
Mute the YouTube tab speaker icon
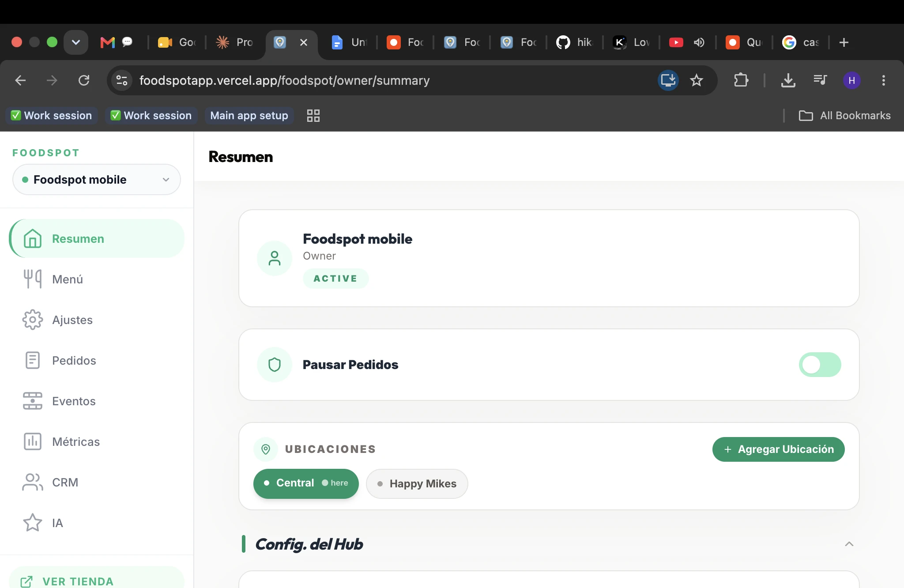(699, 42)
